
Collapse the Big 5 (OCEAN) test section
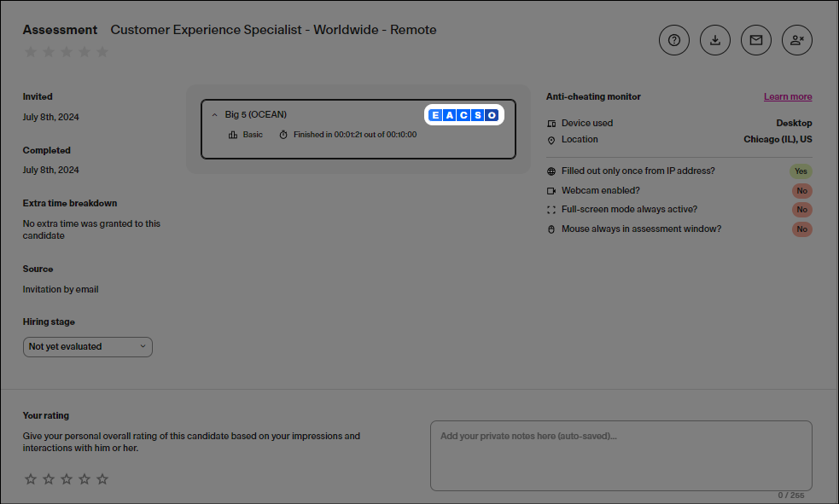pyautogui.click(x=214, y=115)
